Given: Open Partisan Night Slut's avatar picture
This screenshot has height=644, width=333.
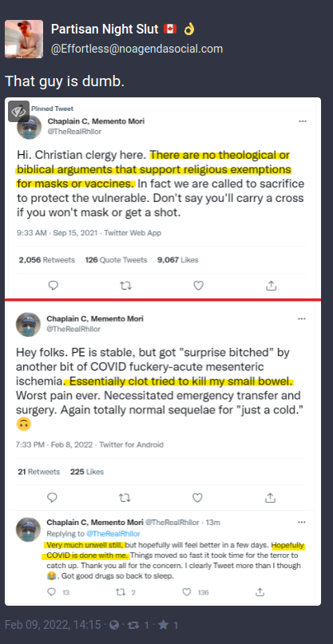Looking at the screenshot, I should click(x=24, y=39).
